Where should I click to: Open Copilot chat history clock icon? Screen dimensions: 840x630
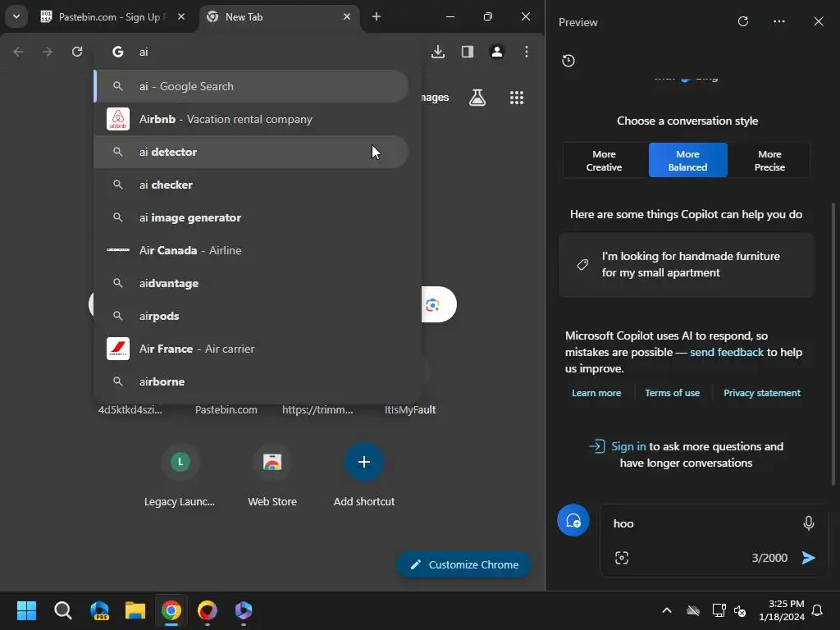pos(568,61)
